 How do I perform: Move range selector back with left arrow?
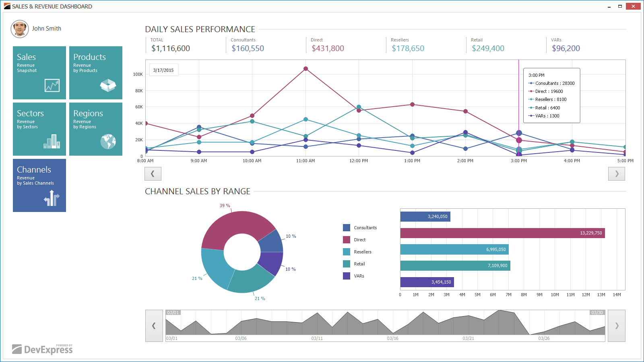click(x=154, y=326)
